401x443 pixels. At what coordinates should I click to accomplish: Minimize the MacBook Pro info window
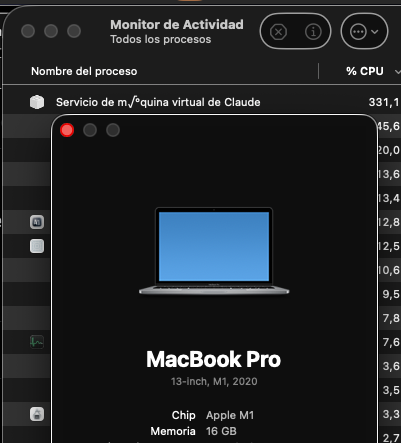(x=90, y=130)
